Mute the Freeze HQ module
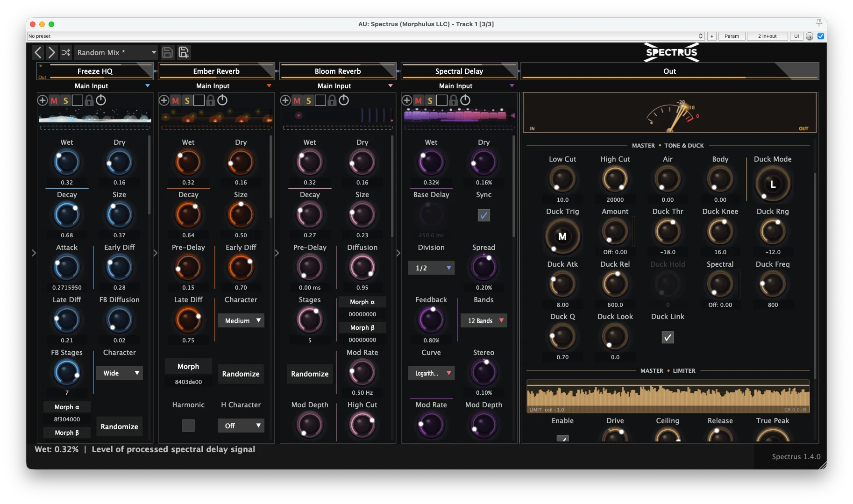This screenshot has width=853, height=504. point(54,100)
